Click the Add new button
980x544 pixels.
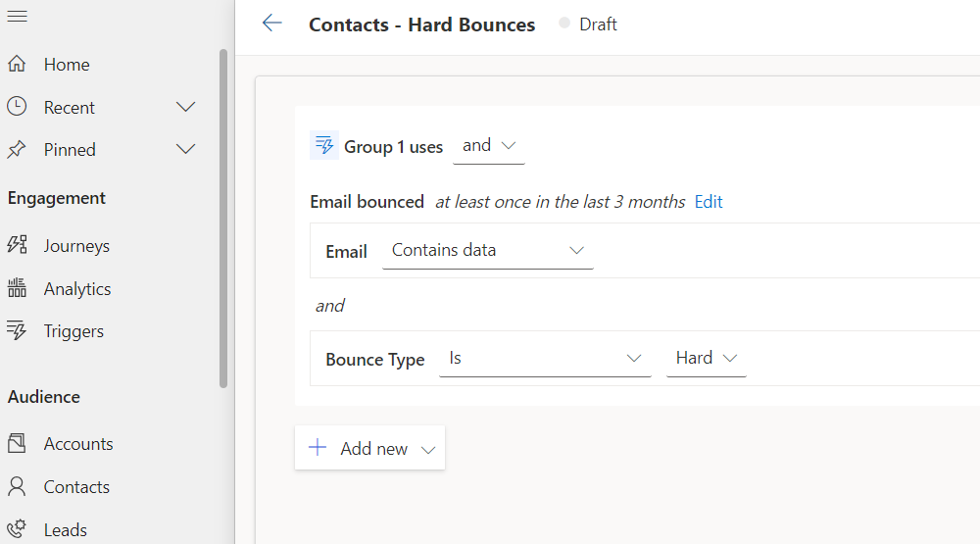tap(370, 448)
